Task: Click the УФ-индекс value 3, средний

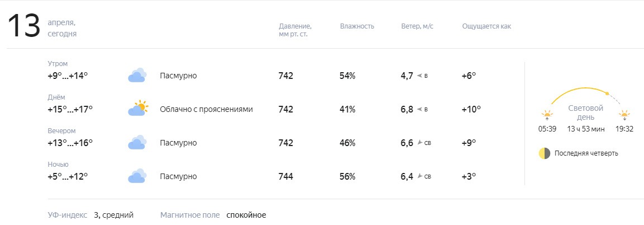Action: pos(114,215)
